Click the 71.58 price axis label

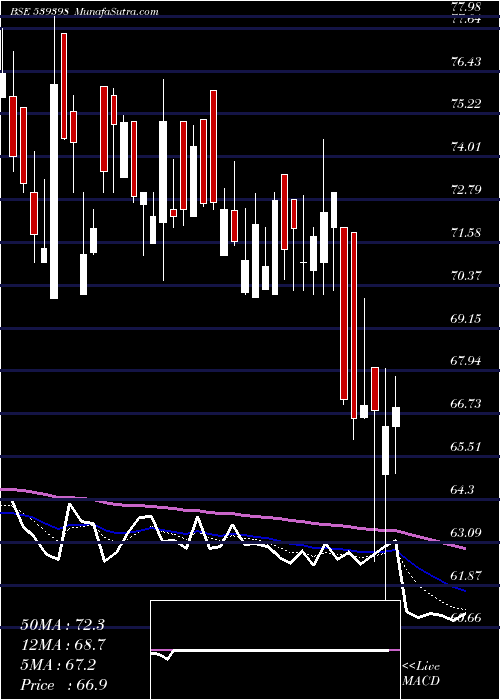click(x=466, y=233)
